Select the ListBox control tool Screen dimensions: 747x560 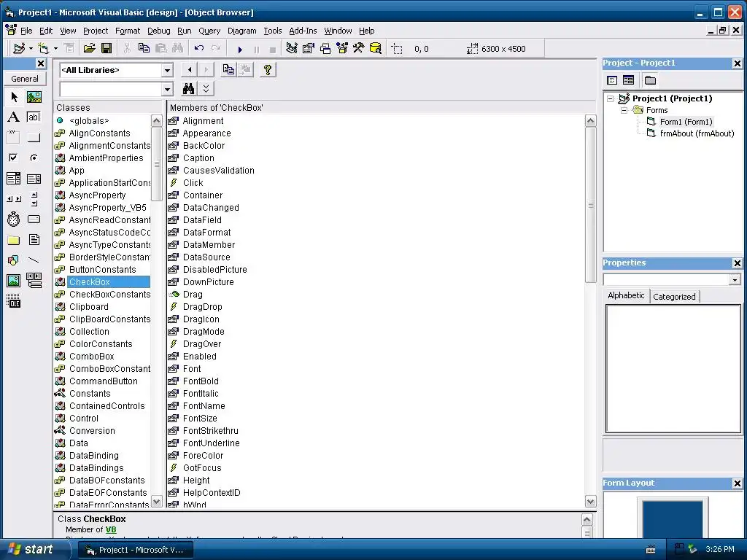click(x=34, y=179)
